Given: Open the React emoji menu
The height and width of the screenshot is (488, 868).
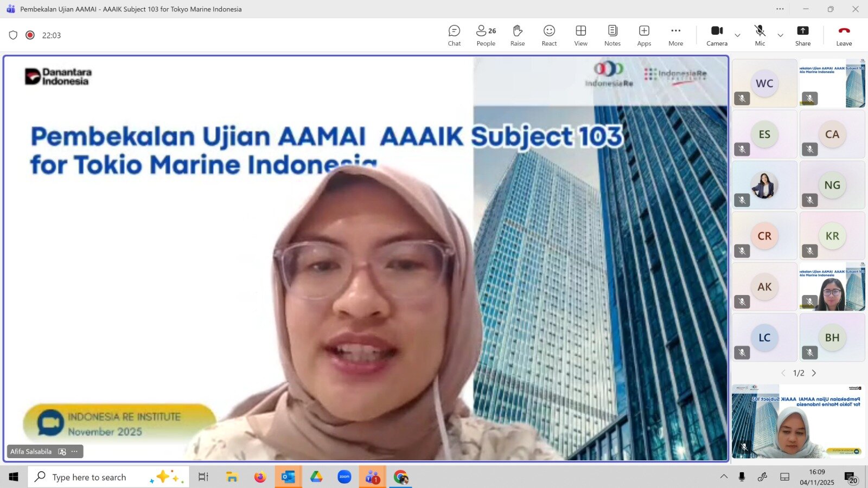Looking at the screenshot, I should coord(549,36).
